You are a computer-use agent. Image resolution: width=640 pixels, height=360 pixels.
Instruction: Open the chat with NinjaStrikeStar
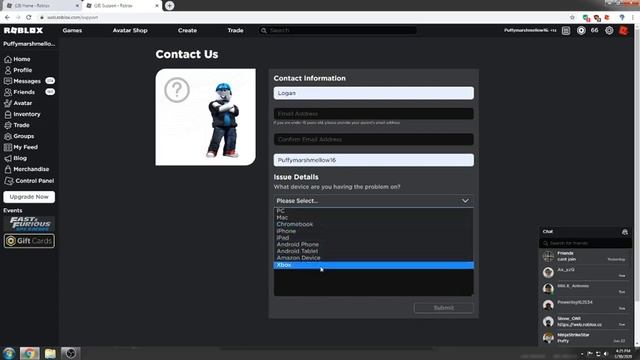point(585,338)
